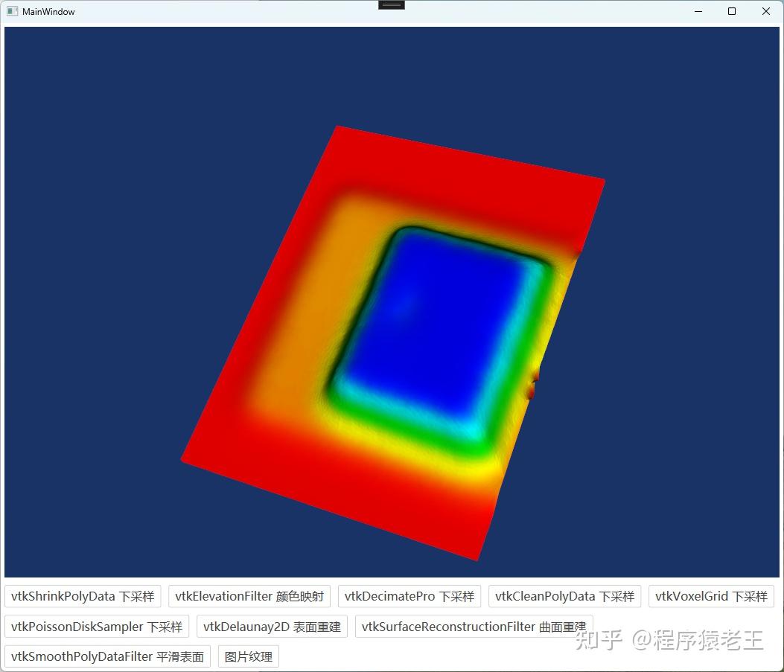Run vtkPoissonDiskSampler 下采样 sampling
Viewport: 784px width, 672px height.
96,626
